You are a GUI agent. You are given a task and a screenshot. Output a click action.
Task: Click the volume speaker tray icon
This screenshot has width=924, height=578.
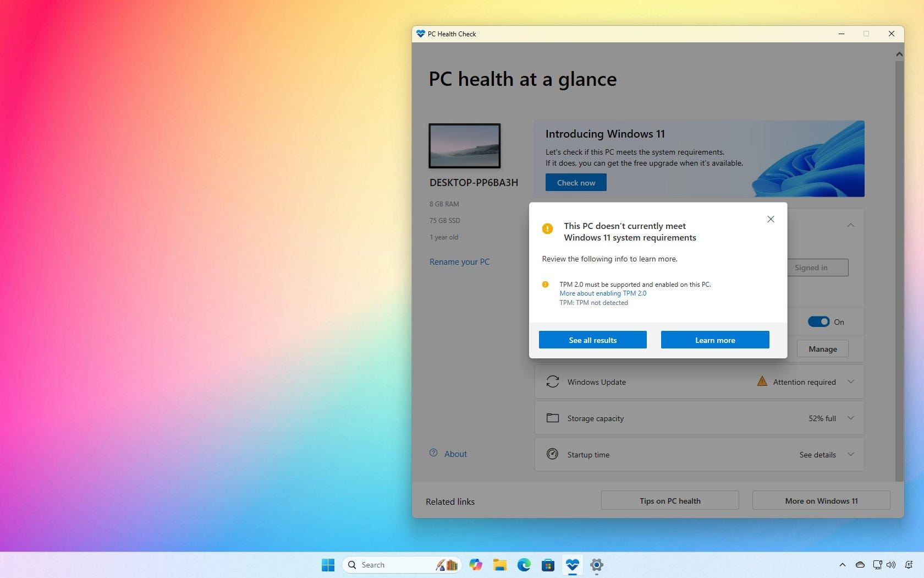(891, 565)
